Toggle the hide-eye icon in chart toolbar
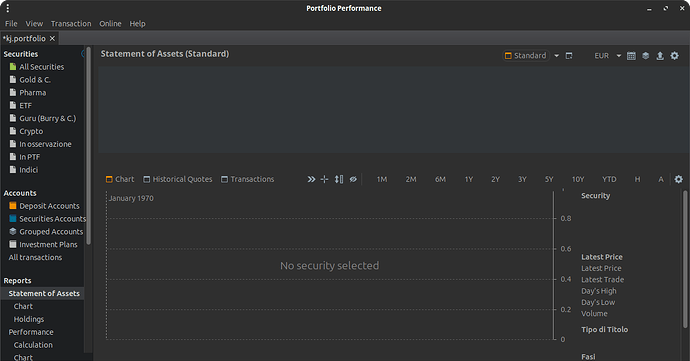This screenshot has width=690, height=361. pos(353,179)
